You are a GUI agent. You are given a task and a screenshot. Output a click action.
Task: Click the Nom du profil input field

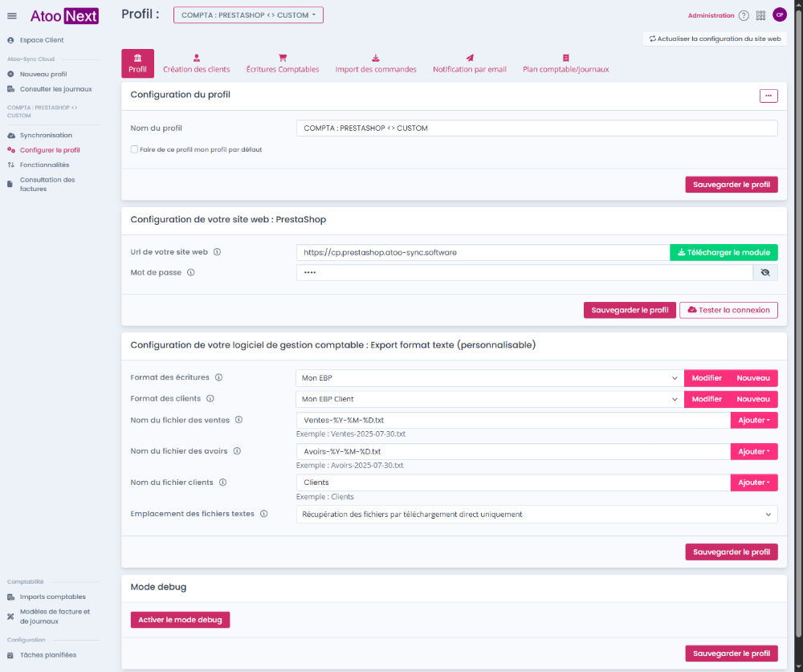(x=536, y=128)
